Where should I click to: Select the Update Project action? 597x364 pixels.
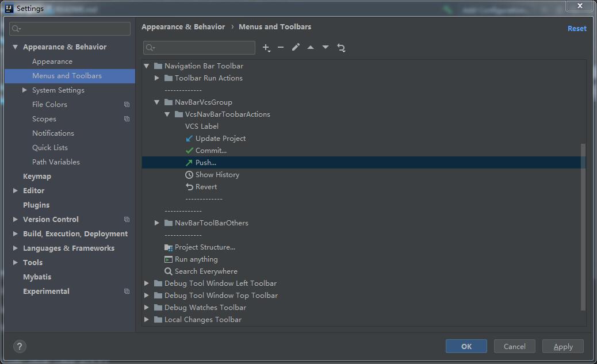click(x=220, y=139)
